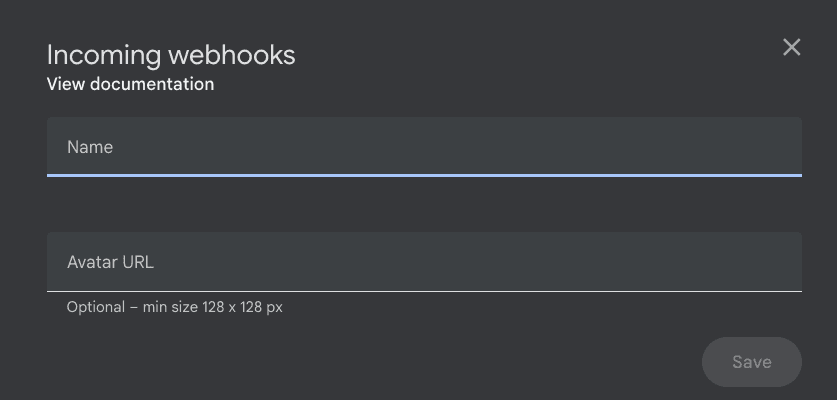
Task: Click the white underline below Avatar URL
Action: pyautogui.click(x=424, y=291)
